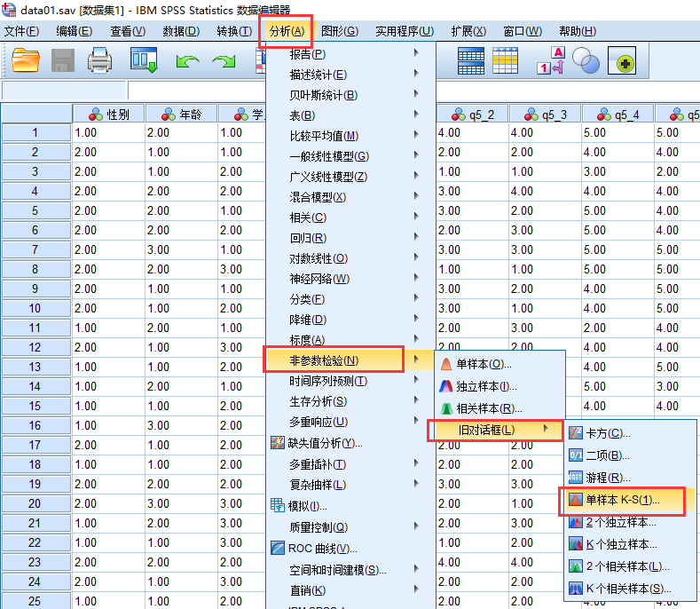Click the 2个独立样本 icon
The width and height of the screenshot is (700, 609).
(x=576, y=522)
